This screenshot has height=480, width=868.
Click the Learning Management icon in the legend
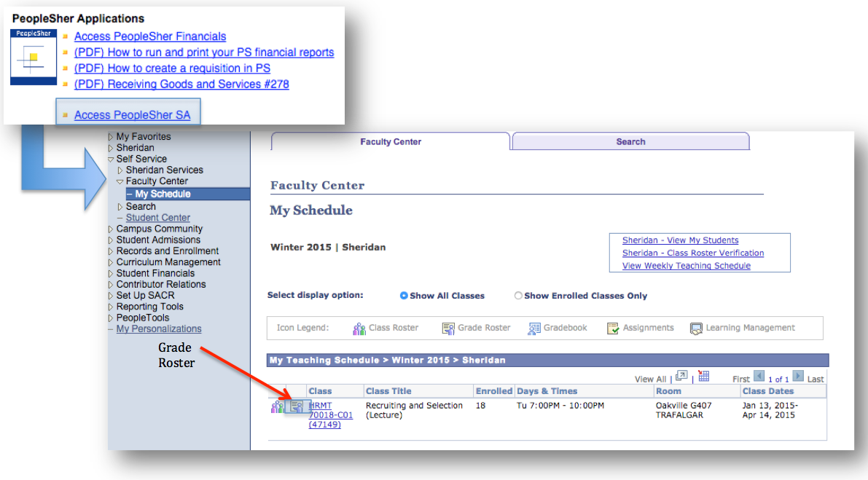pyautogui.click(x=696, y=328)
